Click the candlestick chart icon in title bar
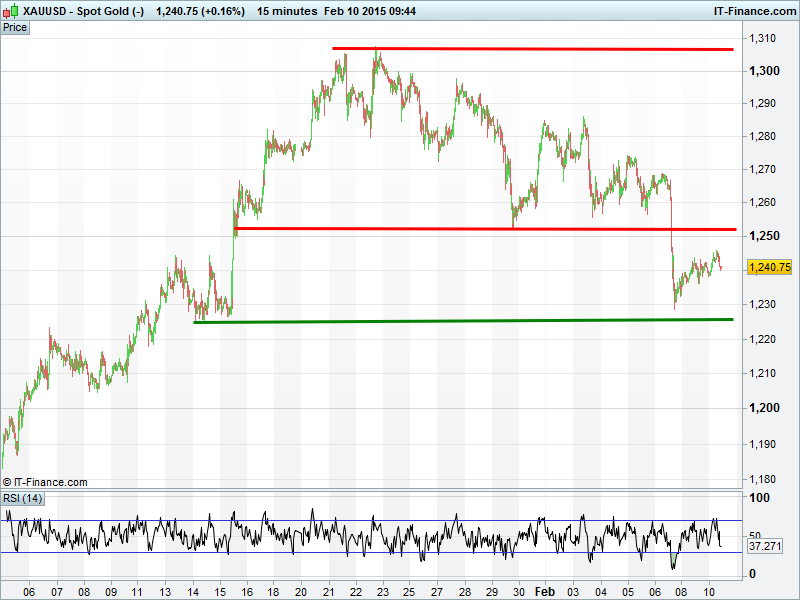800x600 pixels. tap(10, 11)
